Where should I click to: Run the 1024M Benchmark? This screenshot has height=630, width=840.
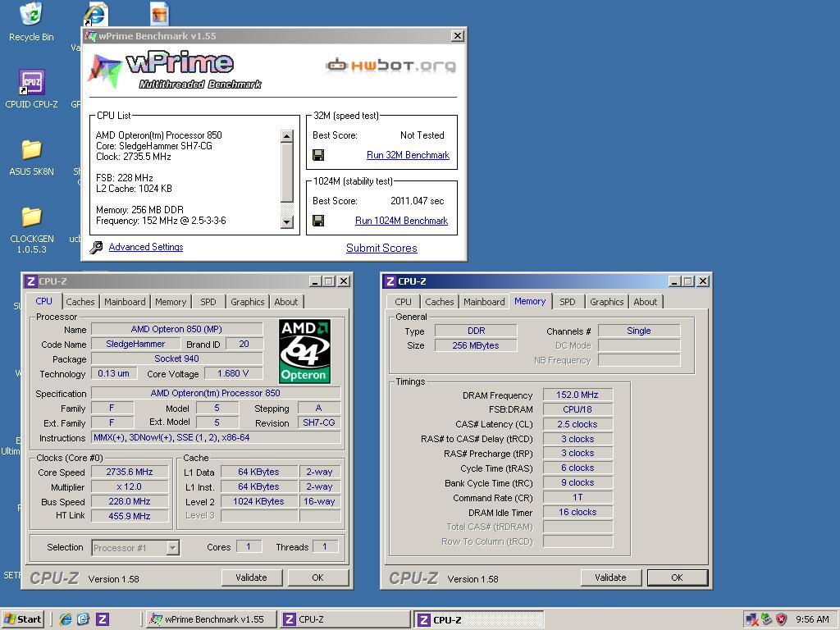point(401,221)
